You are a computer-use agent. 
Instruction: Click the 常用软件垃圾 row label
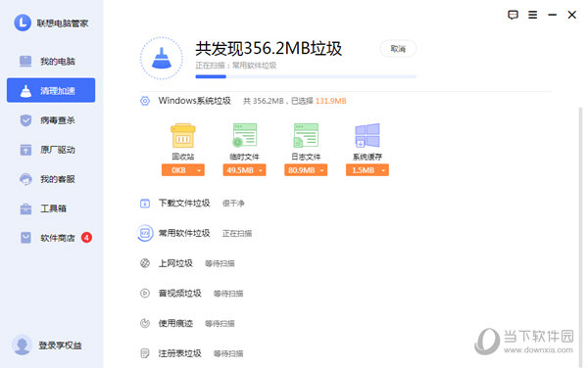pyautogui.click(x=184, y=233)
